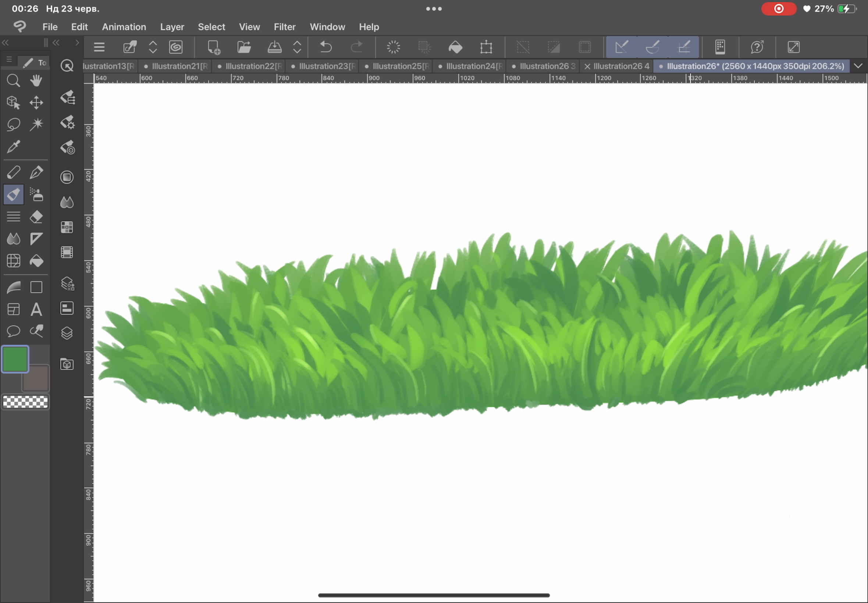Screen dimensions: 868x603
Task: Select the Text tool
Action: pos(36,310)
